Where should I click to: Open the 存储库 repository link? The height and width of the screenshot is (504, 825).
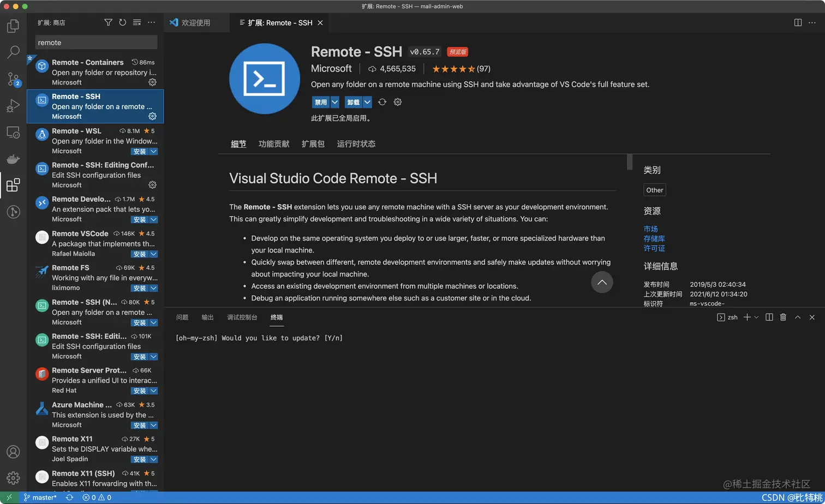654,238
